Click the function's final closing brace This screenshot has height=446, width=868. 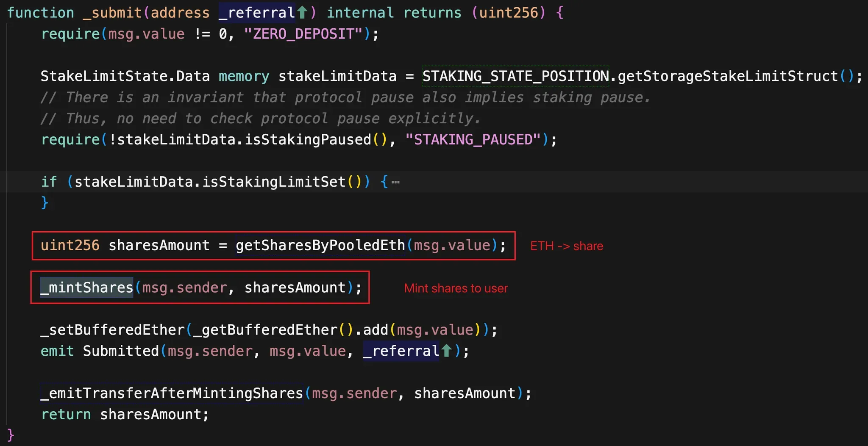point(11,435)
